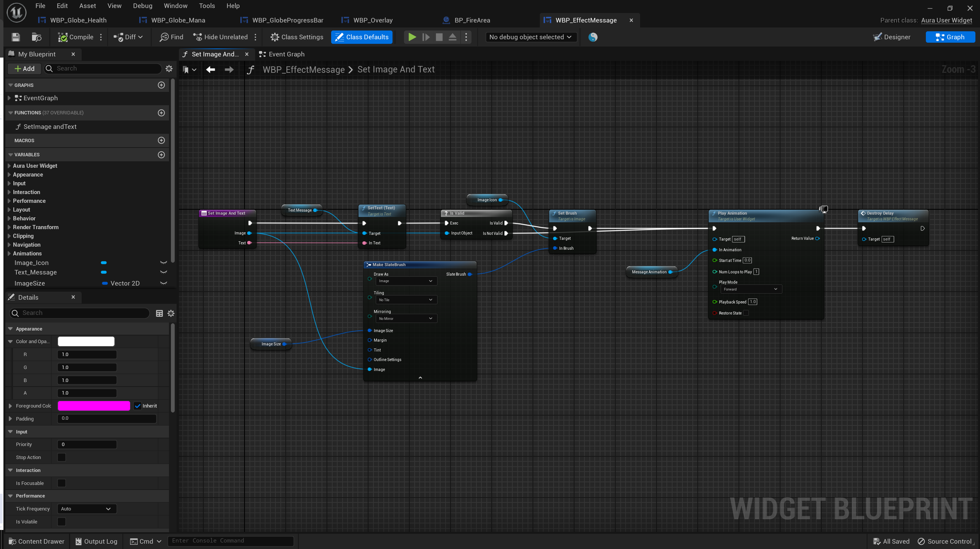Open the Window menu

tap(175, 6)
